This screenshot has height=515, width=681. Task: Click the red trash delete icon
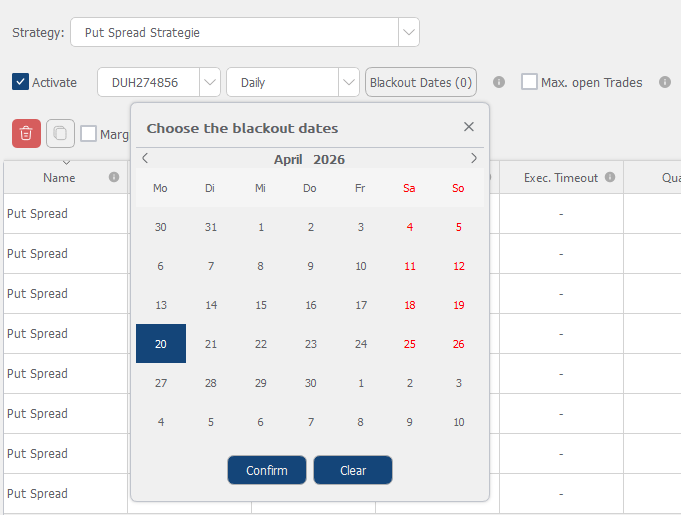pyautogui.click(x=26, y=133)
